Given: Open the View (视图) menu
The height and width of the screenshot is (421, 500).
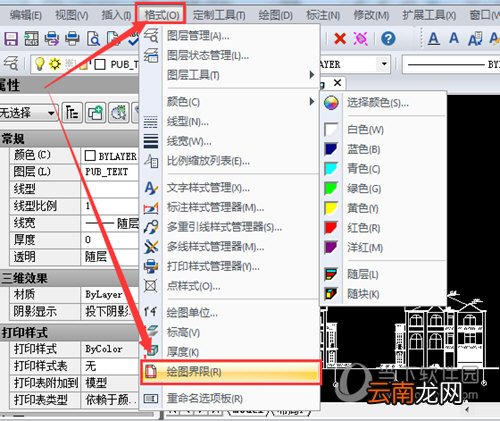Looking at the screenshot, I should (x=72, y=15).
